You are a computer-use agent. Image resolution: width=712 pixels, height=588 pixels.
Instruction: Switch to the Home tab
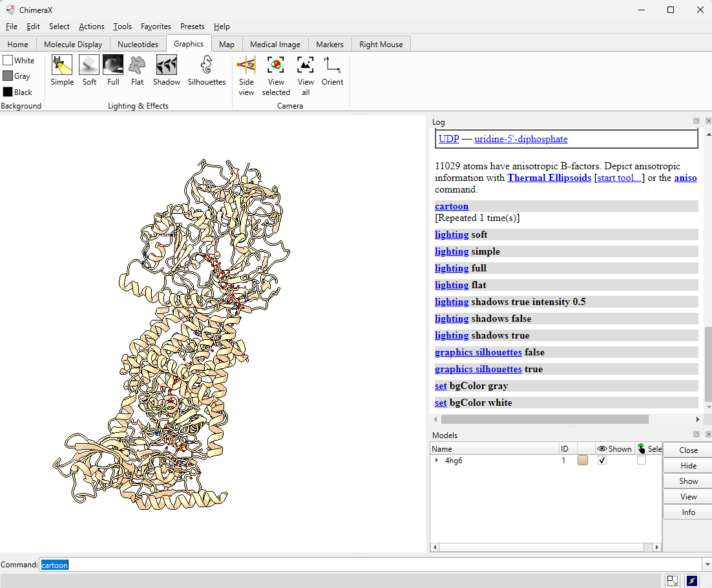coord(17,44)
